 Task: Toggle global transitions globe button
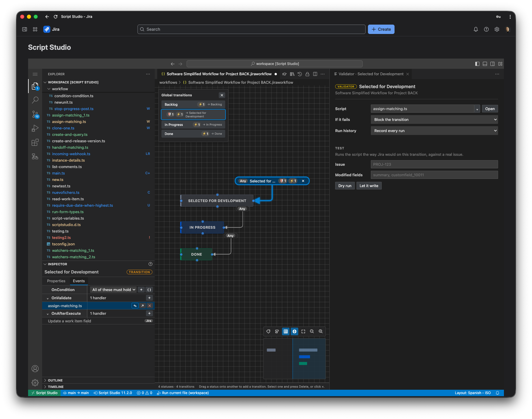(x=295, y=331)
